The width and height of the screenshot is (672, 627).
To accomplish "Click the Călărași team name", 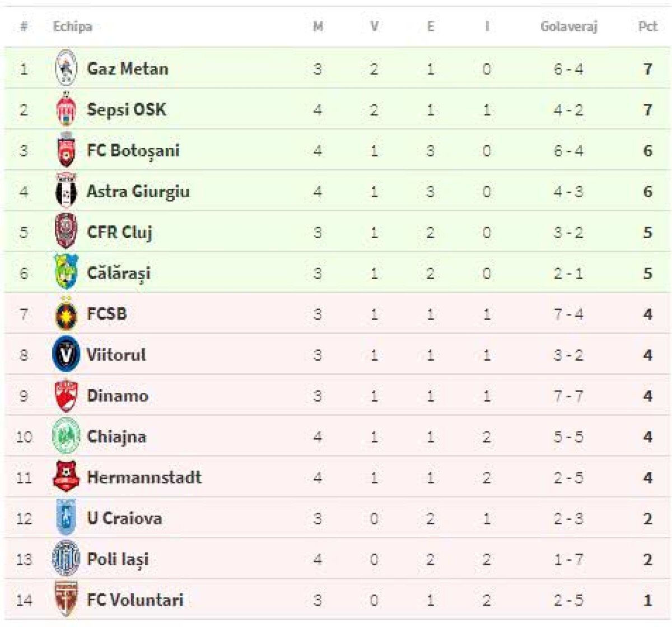I will (119, 273).
